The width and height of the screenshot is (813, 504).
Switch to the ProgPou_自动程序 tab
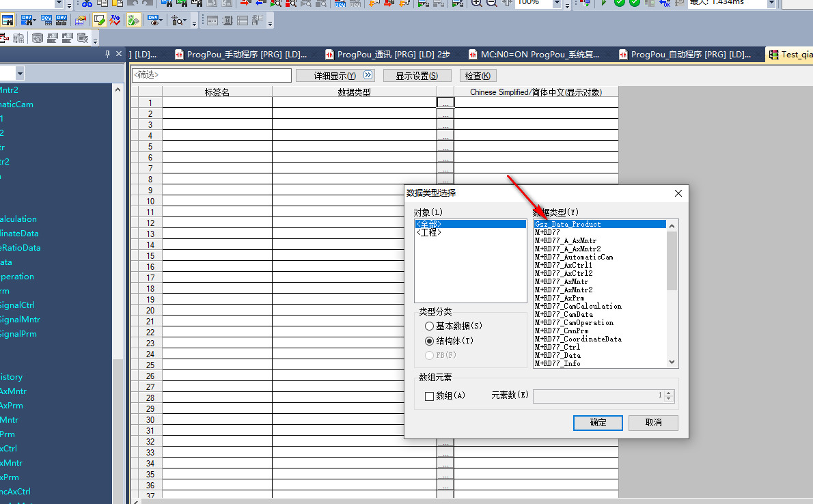tap(686, 55)
